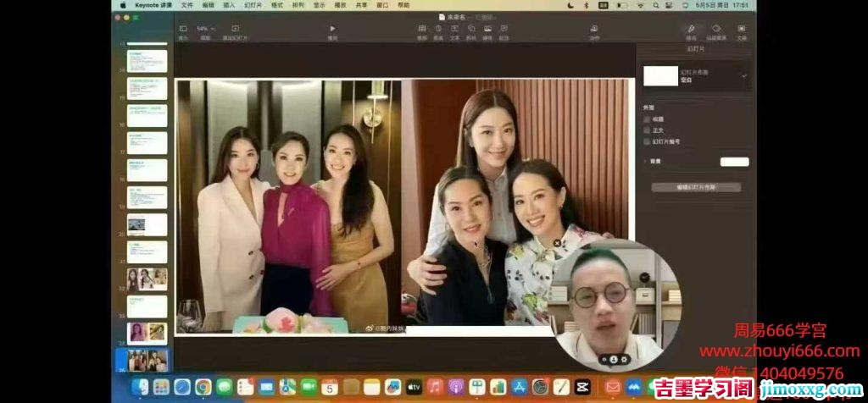The width and height of the screenshot is (868, 403).
Task: Open the Document inspector in toolbar
Action: (742, 30)
